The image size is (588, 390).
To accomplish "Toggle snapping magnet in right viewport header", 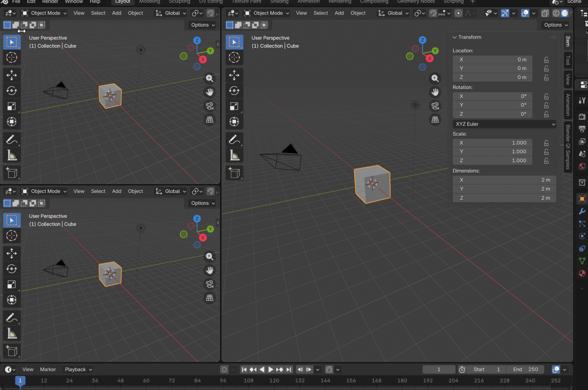I will click(x=433, y=13).
